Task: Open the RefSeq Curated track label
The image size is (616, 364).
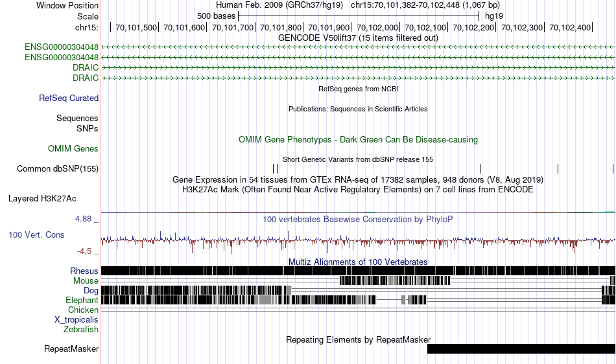Action: [69, 98]
